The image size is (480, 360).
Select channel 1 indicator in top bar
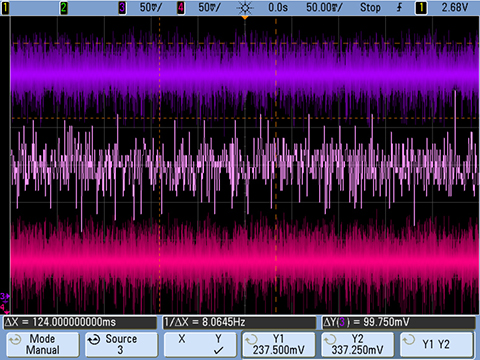[5, 8]
